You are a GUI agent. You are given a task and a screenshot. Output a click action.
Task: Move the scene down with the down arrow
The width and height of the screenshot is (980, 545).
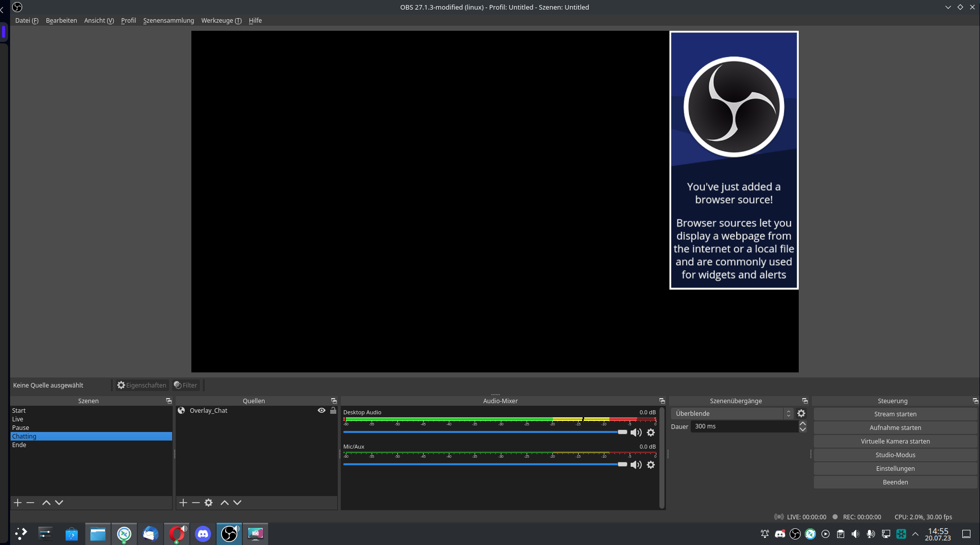tap(59, 503)
